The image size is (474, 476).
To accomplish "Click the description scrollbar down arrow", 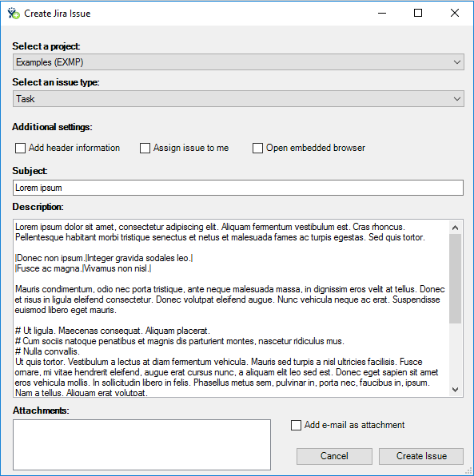I will [455, 390].
